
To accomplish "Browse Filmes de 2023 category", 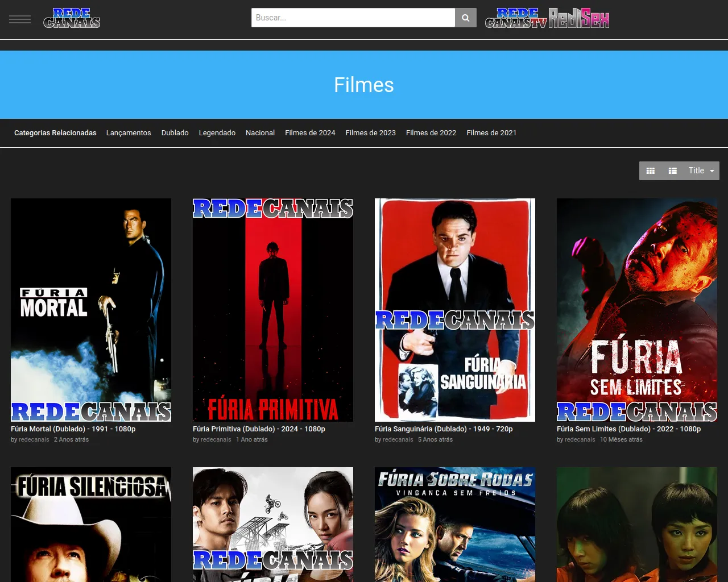I will click(x=370, y=132).
